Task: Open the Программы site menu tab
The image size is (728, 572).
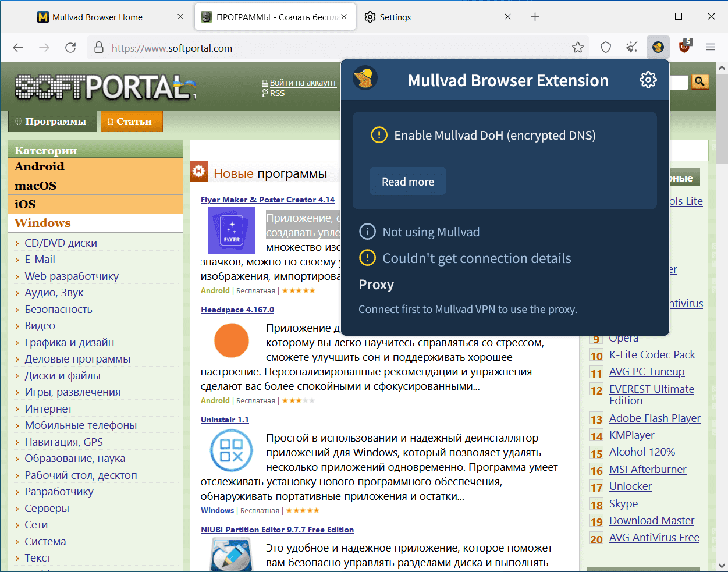Action: 52,121
